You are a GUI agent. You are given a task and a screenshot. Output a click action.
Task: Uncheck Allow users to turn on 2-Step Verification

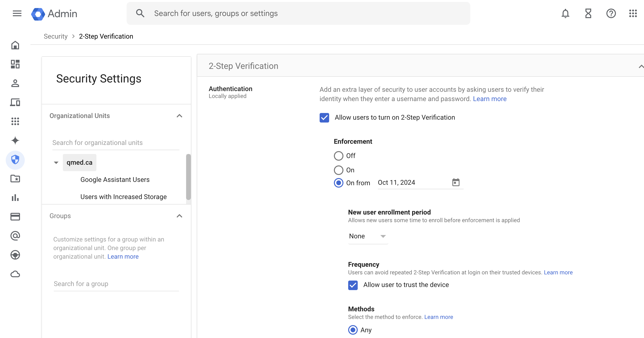click(324, 118)
